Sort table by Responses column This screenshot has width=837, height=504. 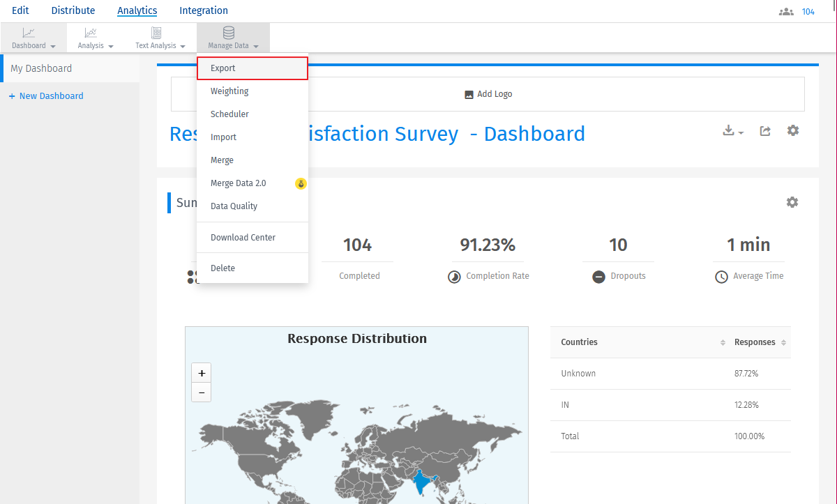click(760, 342)
